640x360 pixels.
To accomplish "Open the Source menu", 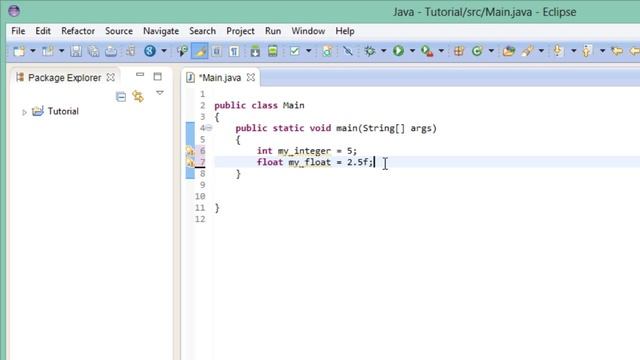I will (119, 31).
